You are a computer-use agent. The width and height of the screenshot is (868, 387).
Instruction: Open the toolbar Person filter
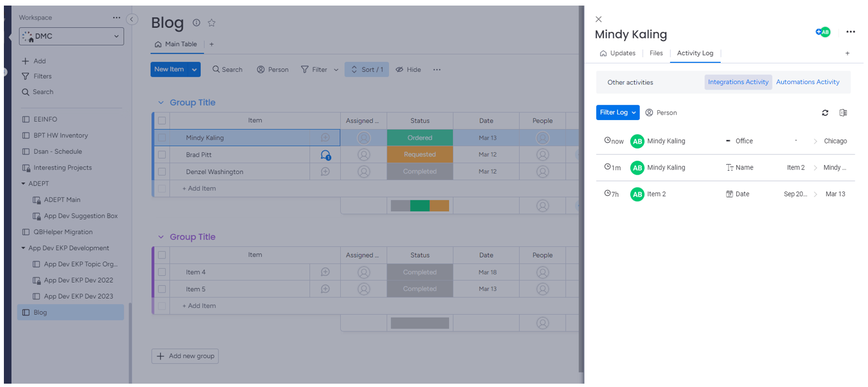[x=273, y=70]
